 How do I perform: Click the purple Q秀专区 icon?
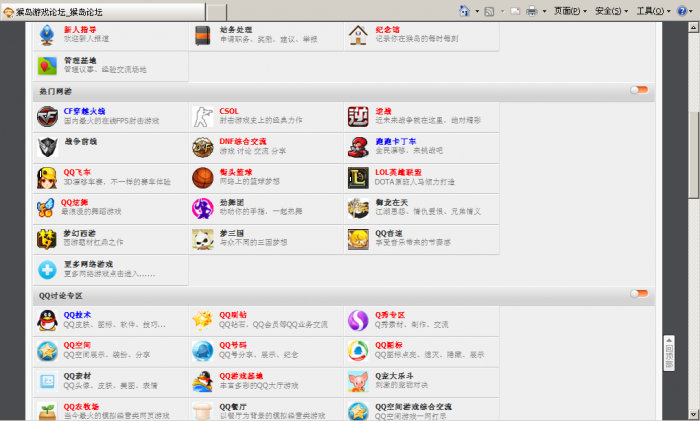tap(358, 320)
